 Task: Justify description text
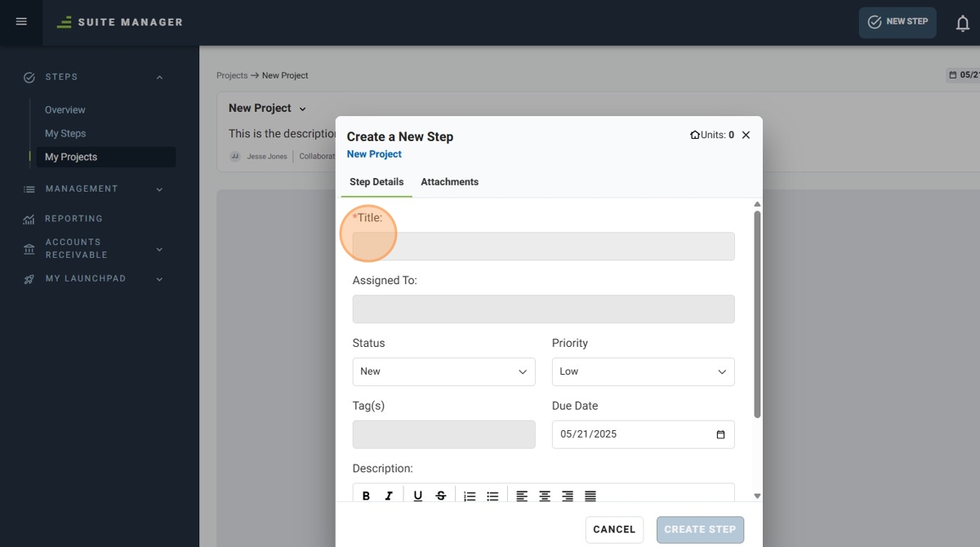590,496
